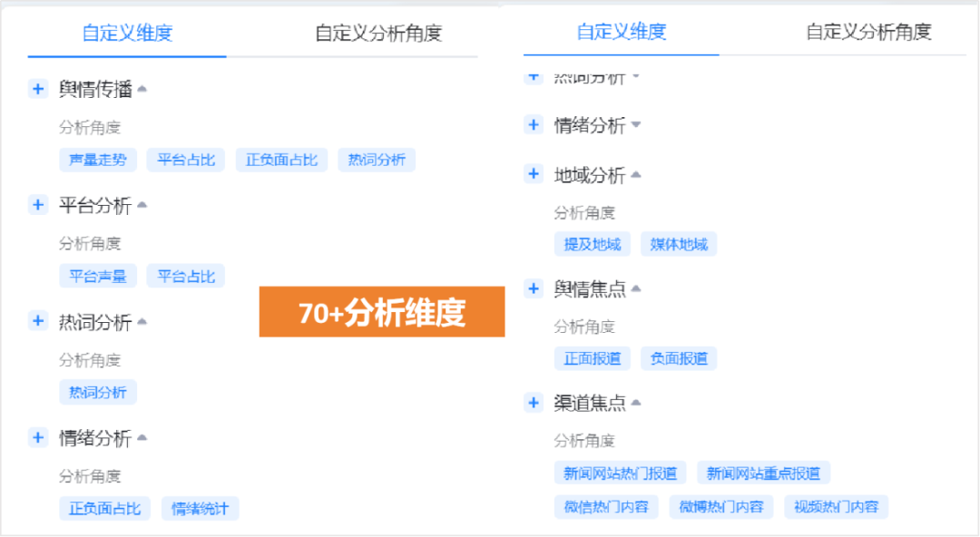Click the plus icon beside 渠道焦点
The height and width of the screenshot is (537, 980).
[534, 403]
